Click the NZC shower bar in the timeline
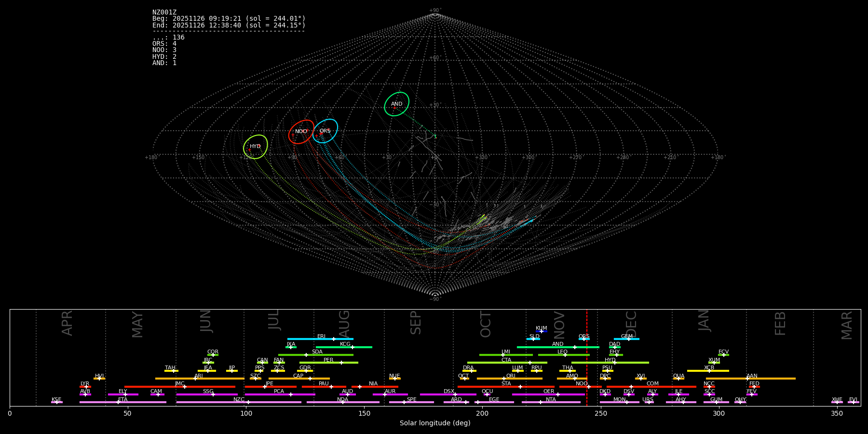This screenshot has height=434, width=868. pyautogui.click(x=239, y=402)
